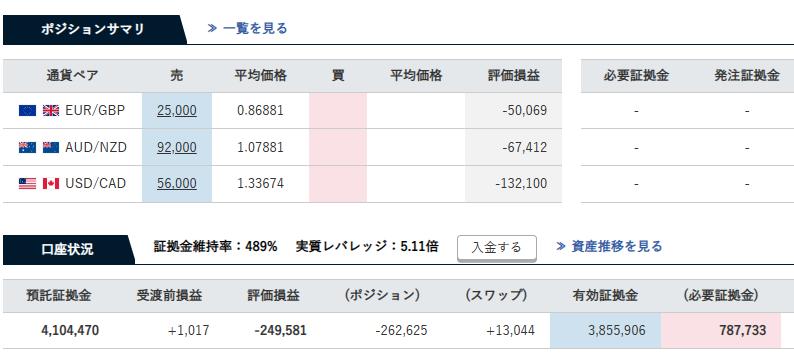Open the 資産推移を見る asset history link
The height and width of the screenshot is (363, 794).
pyautogui.click(x=617, y=247)
